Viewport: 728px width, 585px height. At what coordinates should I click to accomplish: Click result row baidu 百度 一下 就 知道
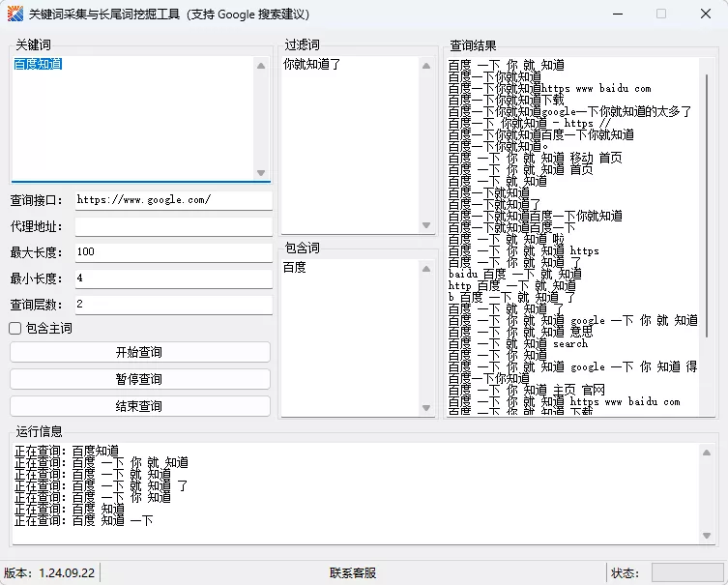coord(515,274)
